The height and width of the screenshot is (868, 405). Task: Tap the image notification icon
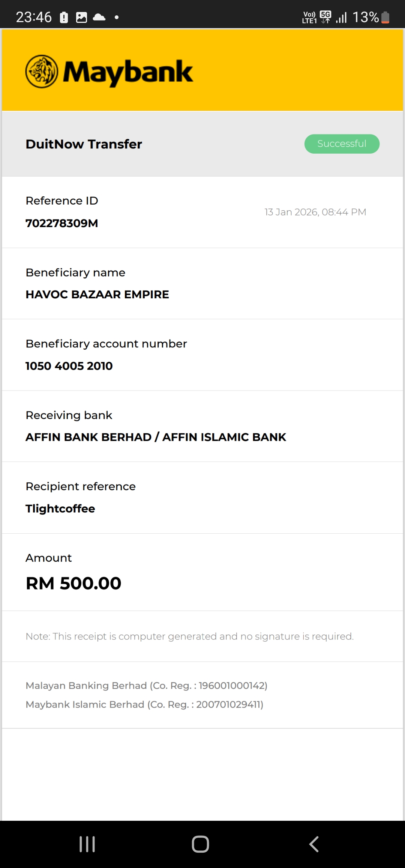point(81,17)
